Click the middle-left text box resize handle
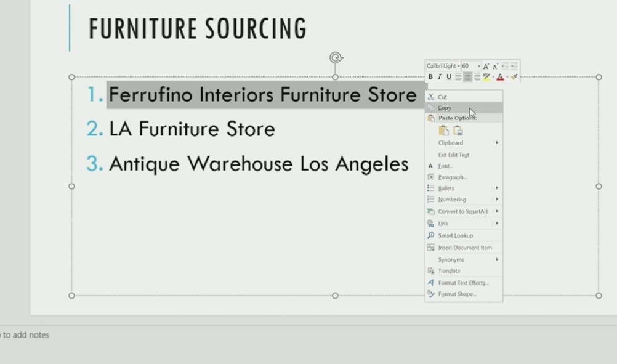This screenshot has width=617, height=364. [71, 186]
